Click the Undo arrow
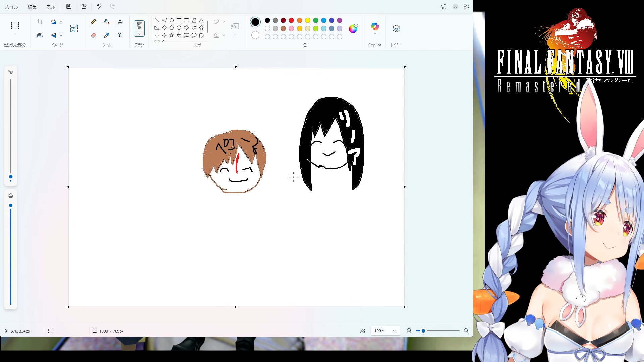Viewport: 644px width, 362px height. click(99, 6)
